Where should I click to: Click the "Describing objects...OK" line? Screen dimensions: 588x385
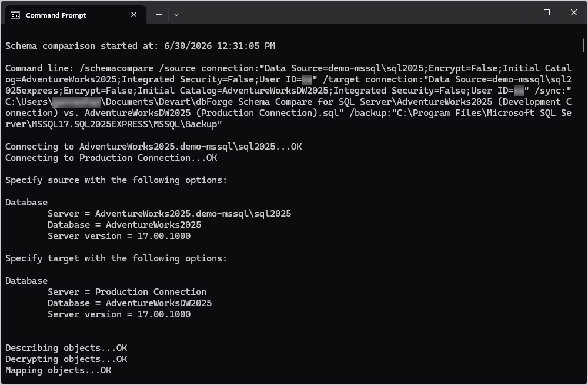(66, 348)
